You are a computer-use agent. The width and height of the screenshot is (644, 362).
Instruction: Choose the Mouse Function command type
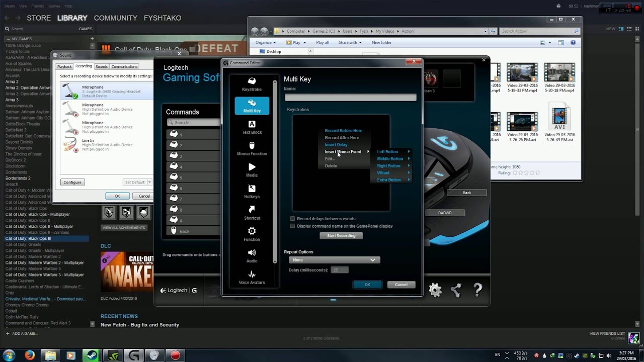(252, 149)
